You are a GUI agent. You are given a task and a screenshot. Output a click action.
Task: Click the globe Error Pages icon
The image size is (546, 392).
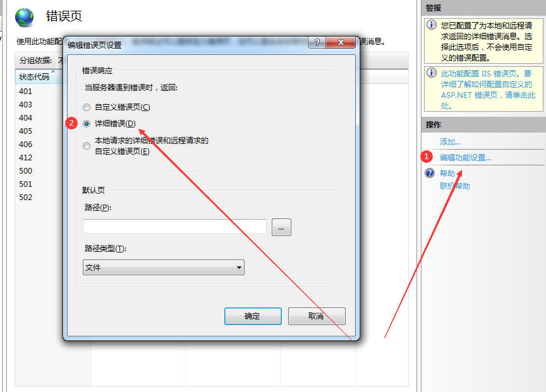24,18
